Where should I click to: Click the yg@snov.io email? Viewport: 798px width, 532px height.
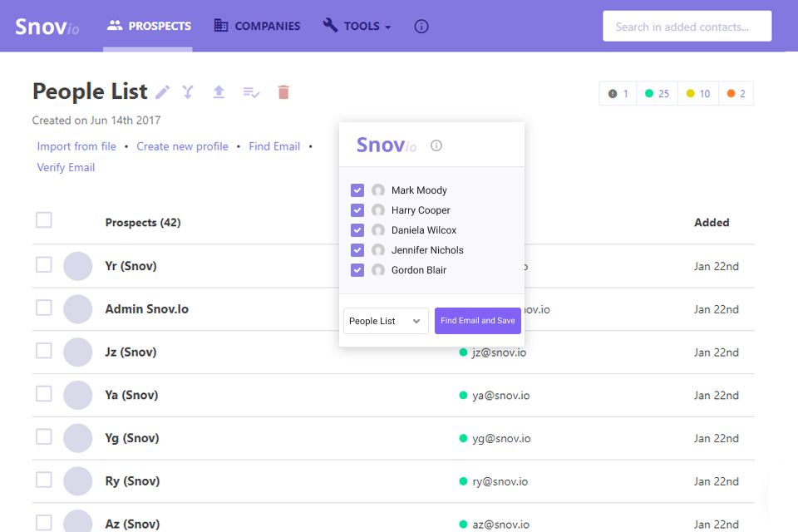[501, 438]
